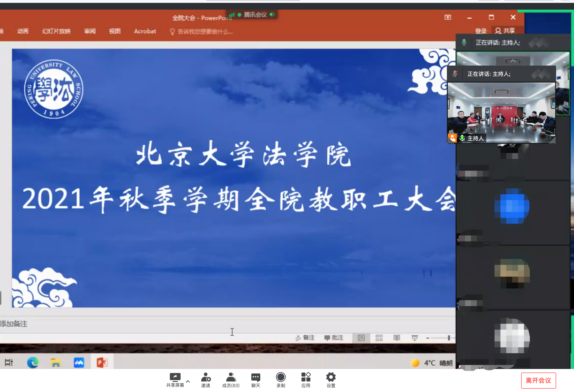The width and height of the screenshot is (574, 392).
Task: Toggle muted microphone icon in floating speaker bar
Action: pyautogui.click(x=455, y=74)
